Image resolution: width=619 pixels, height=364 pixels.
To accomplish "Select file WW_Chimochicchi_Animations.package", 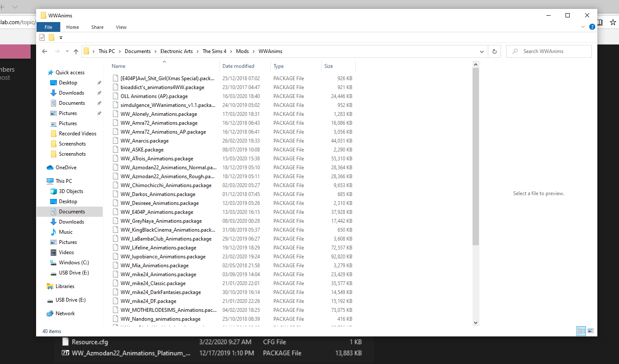I will [166, 185].
